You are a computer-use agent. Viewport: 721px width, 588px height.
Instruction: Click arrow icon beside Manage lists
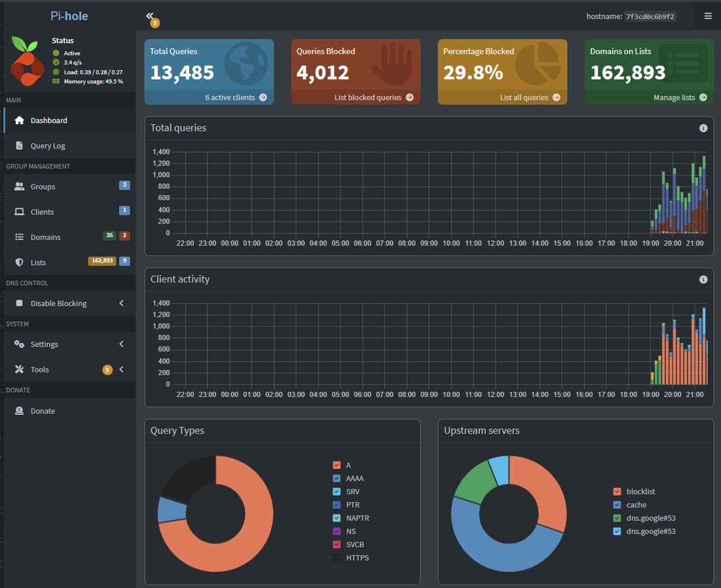click(x=703, y=97)
